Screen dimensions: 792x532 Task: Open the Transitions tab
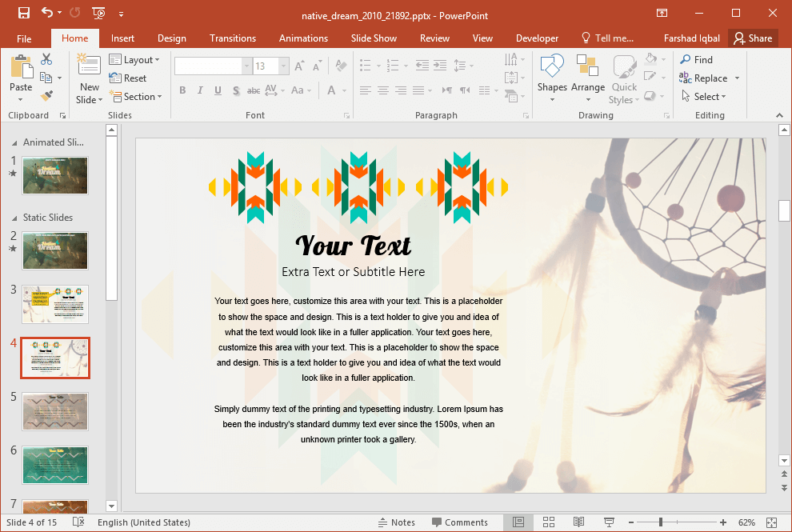(x=233, y=38)
